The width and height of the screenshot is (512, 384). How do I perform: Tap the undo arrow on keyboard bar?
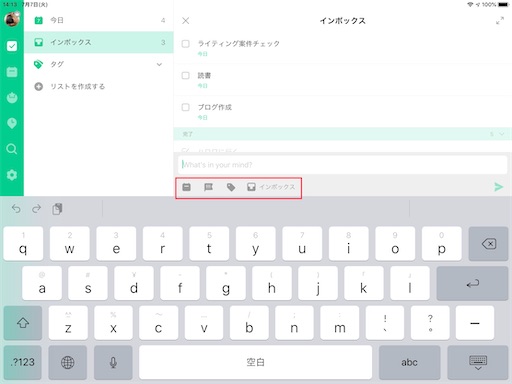coord(16,209)
